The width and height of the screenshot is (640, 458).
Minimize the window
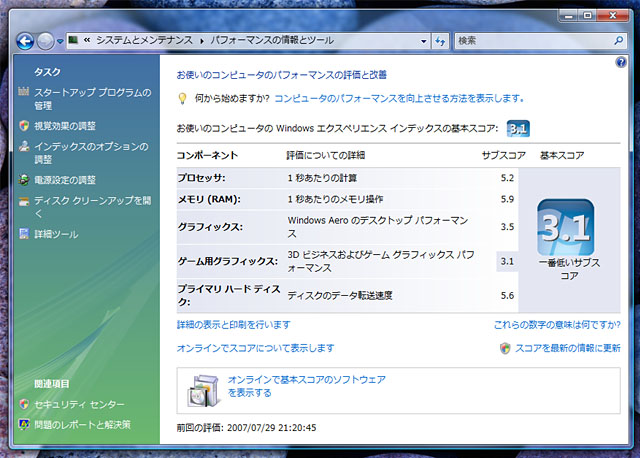click(x=569, y=16)
